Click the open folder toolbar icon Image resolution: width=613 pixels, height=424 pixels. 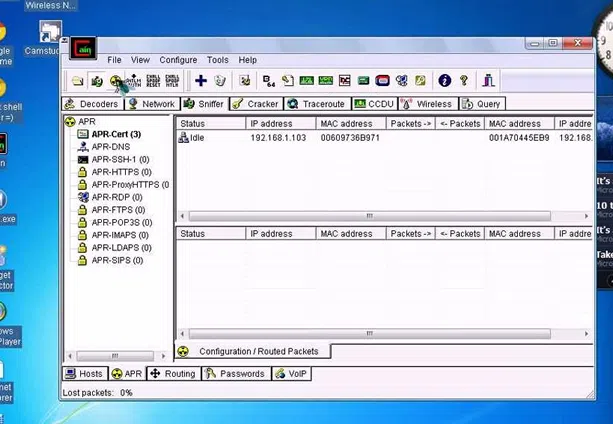pyautogui.click(x=78, y=81)
